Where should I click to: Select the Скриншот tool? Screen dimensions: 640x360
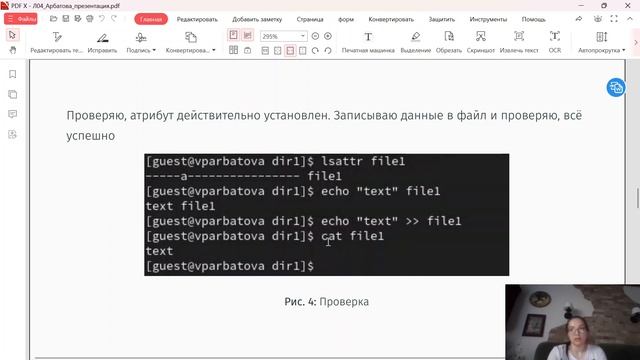click(x=480, y=42)
